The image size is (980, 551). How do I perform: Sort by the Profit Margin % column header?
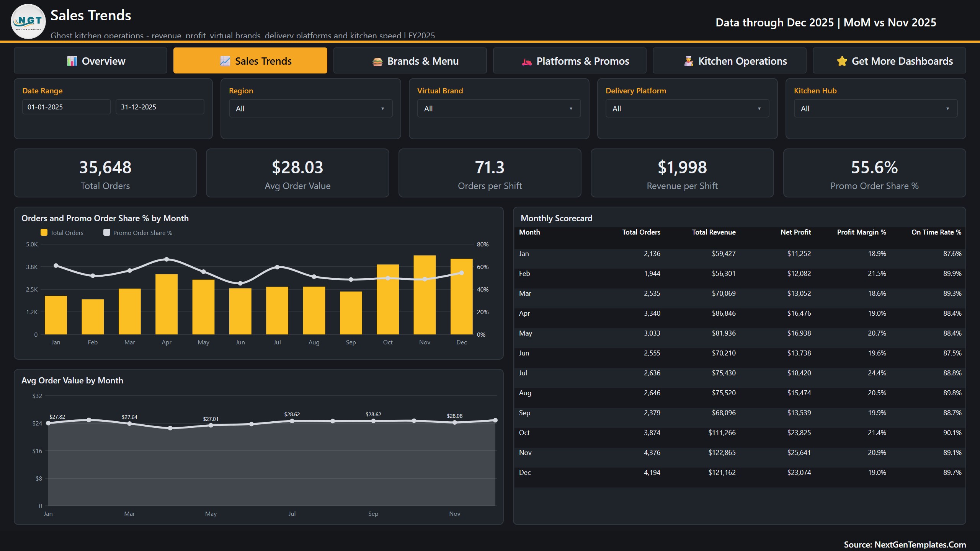[862, 232]
